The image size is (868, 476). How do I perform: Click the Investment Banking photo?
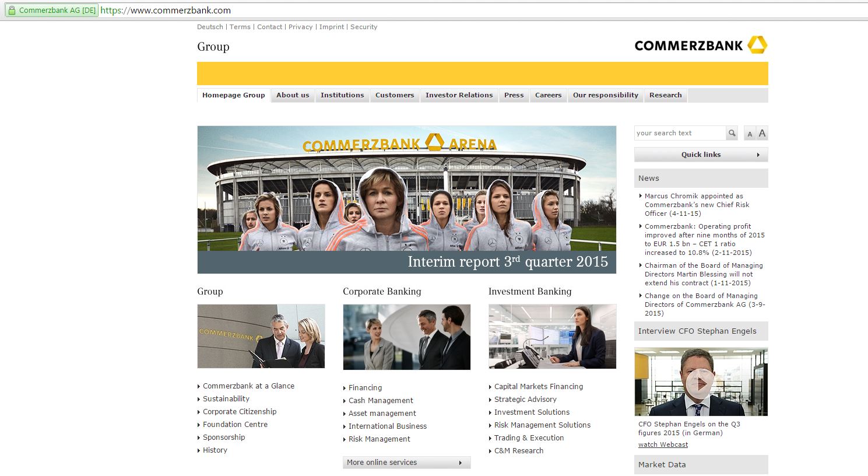553,336
